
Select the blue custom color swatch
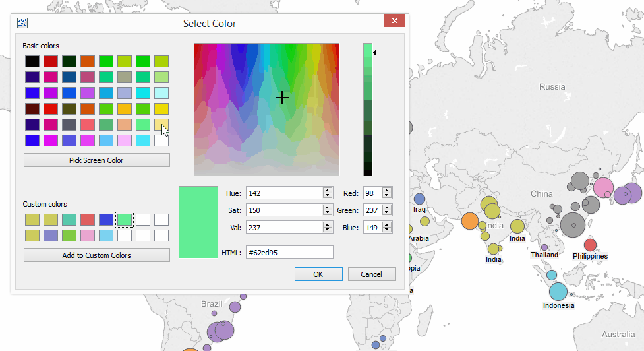tap(106, 220)
